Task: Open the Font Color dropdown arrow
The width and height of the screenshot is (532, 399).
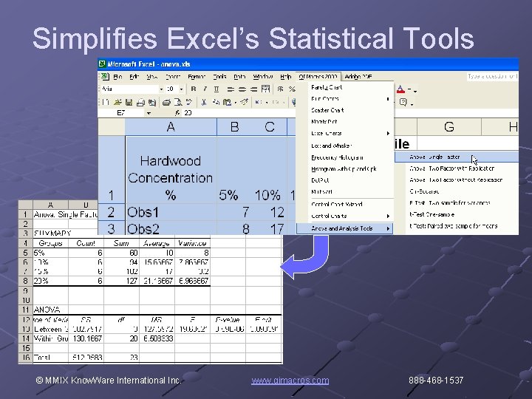Action: tap(410, 89)
